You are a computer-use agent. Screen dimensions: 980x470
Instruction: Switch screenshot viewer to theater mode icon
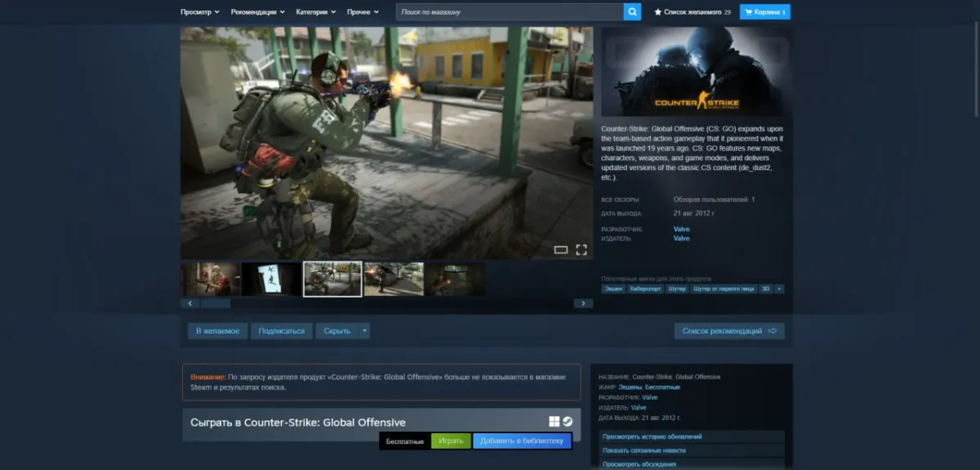[x=561, y=249]
